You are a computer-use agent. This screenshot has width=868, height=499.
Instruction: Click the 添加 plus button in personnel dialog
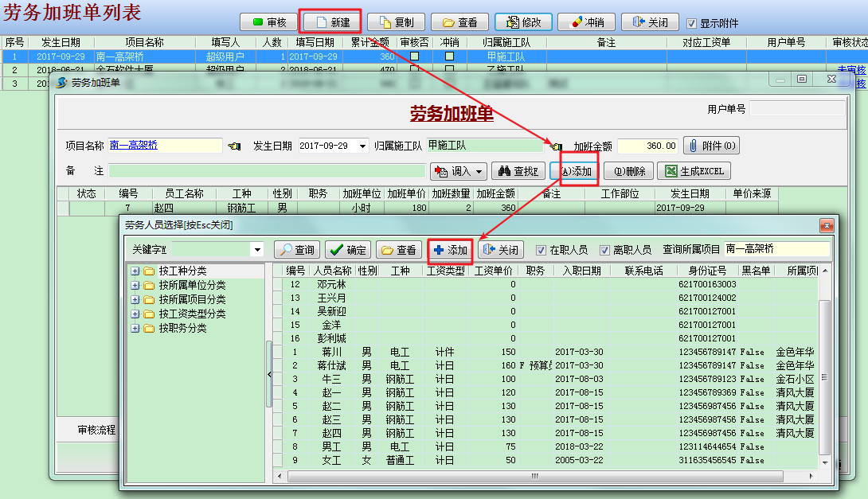tap(450, 250)
